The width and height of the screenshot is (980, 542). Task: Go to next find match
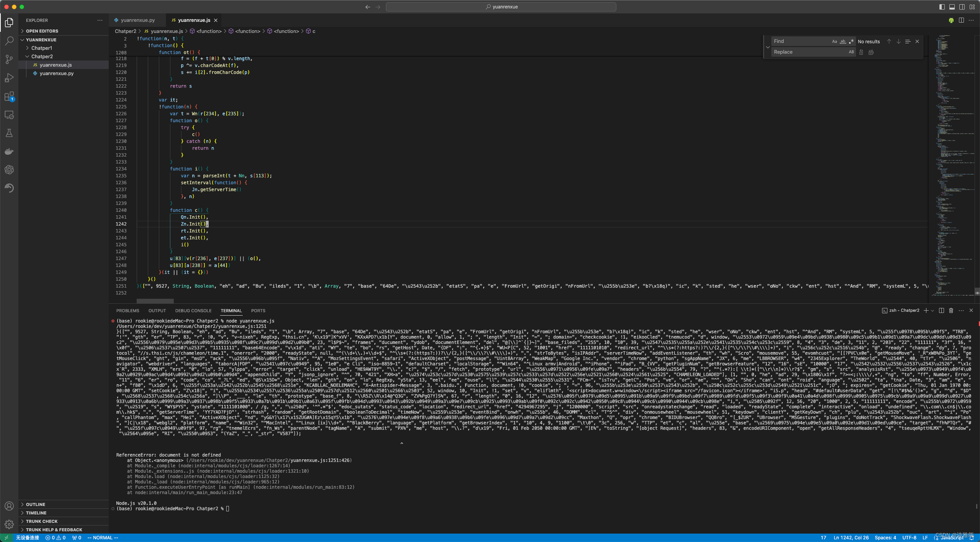pyautogui.click(x=898, y=41)
